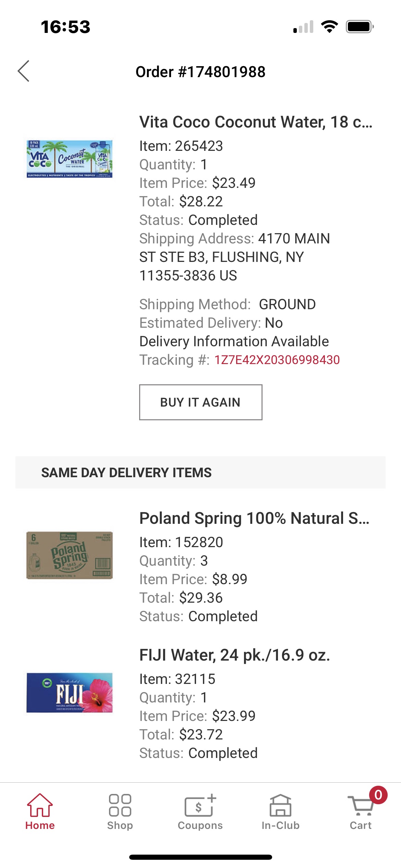Tap the Order #174801988 header title

tap(200, 72)
